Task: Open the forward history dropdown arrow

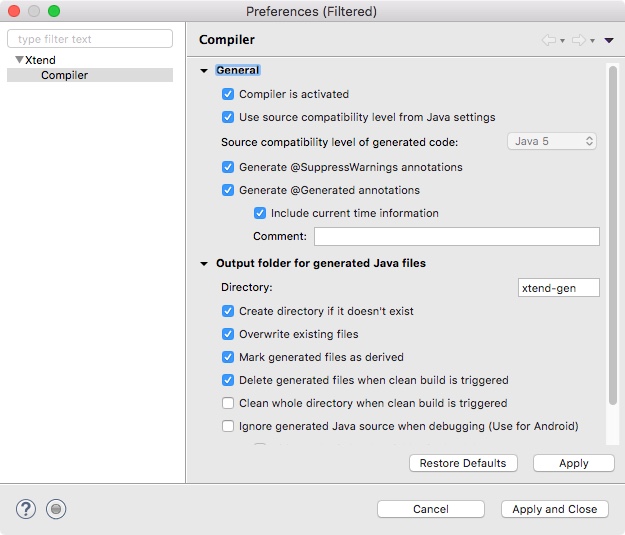Action: click(592, 41)
